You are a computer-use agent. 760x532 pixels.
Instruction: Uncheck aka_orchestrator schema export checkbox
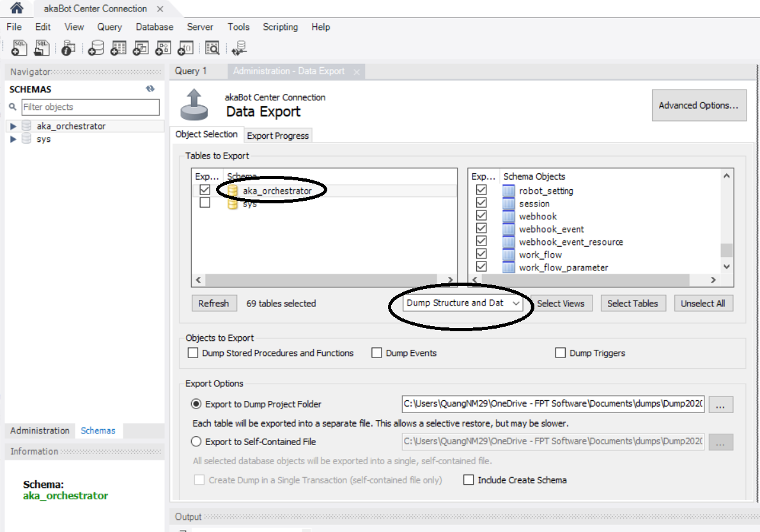205,190
